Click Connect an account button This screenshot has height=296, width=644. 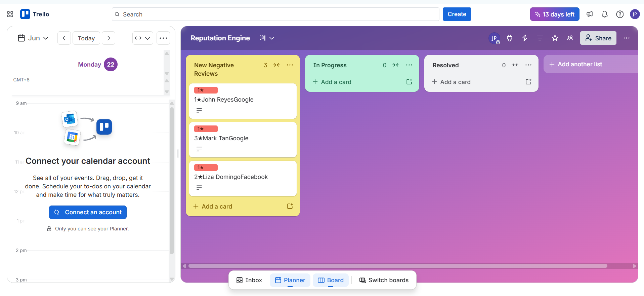(88, 212)
